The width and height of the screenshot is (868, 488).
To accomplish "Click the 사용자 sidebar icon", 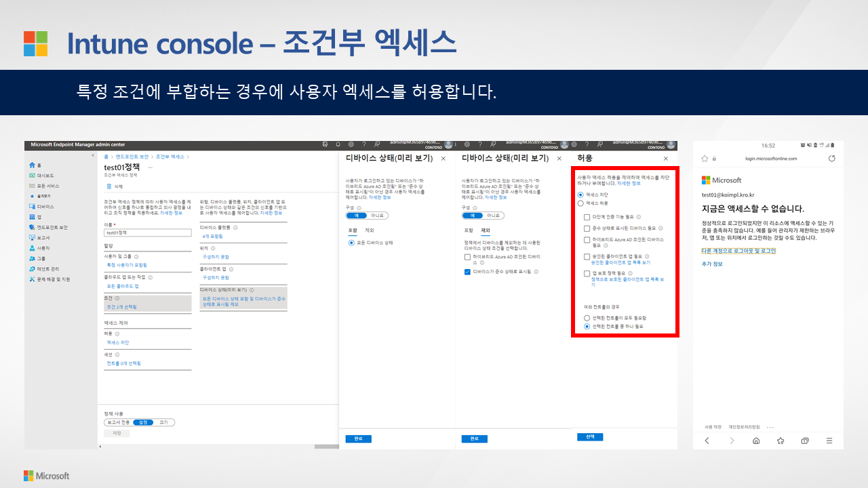I will pos(31,247).
